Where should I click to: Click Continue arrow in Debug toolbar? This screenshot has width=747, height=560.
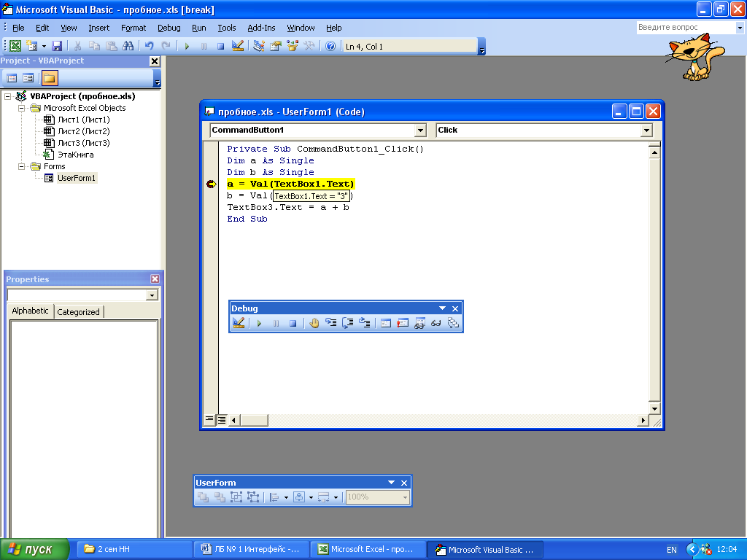[x=259, y=323]
